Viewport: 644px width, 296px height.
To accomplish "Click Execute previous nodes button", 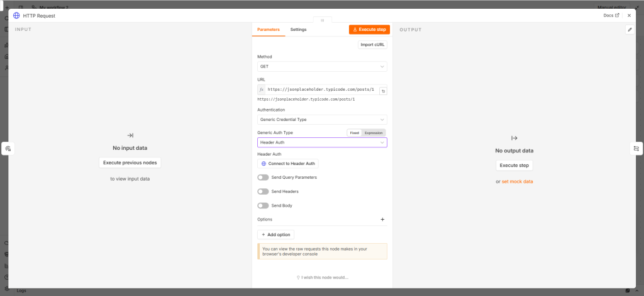I will pyautogui.click(x=130, y=162).
